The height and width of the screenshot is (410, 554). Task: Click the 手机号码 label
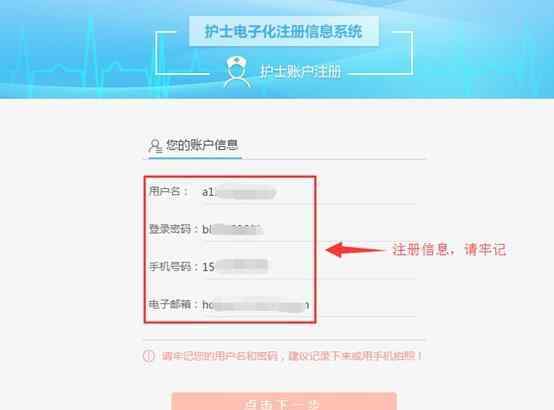170,266
